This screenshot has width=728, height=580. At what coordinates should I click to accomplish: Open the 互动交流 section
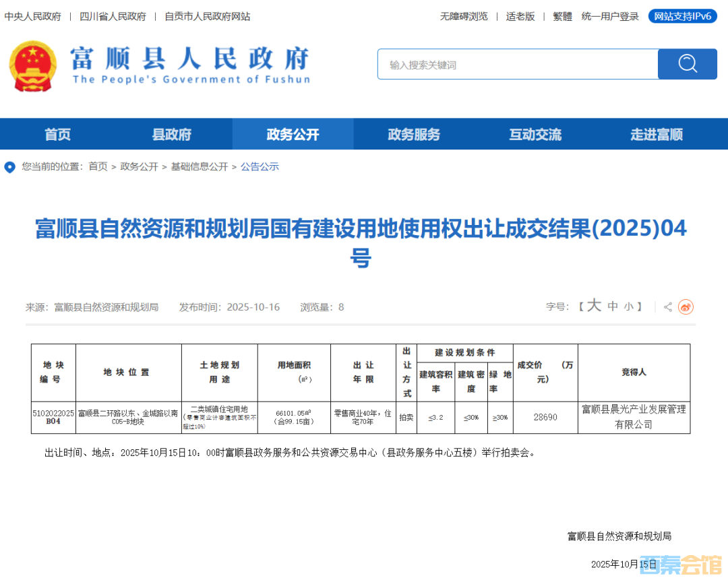(535, 134)
